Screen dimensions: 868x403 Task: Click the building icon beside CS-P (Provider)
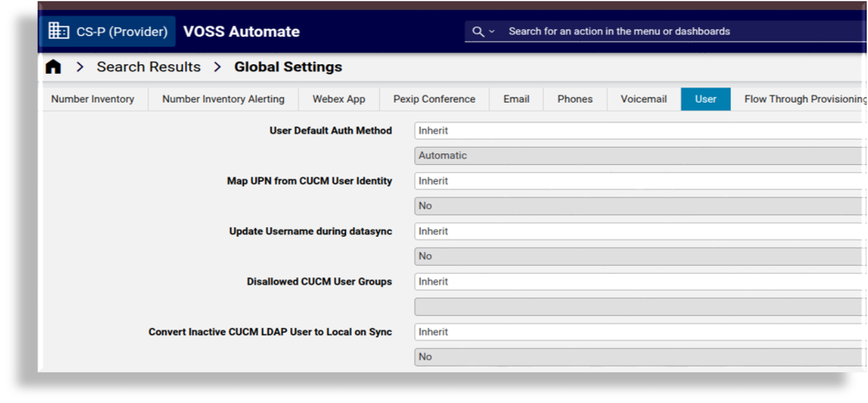(x=59, y=30)
